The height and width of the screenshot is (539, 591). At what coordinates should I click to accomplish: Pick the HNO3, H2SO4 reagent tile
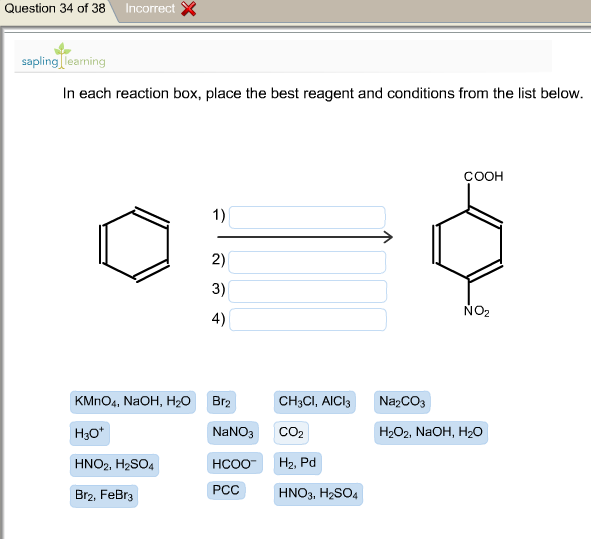point(318,494)
